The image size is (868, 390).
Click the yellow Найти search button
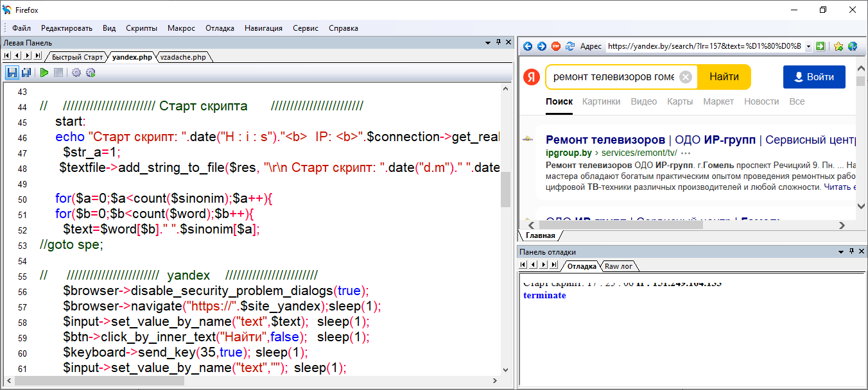pos(724,77)
